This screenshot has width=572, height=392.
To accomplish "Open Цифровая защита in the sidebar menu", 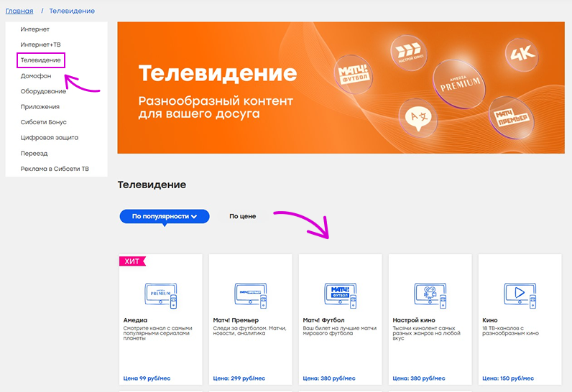I will pyautogui.click(x=50, y=138).
